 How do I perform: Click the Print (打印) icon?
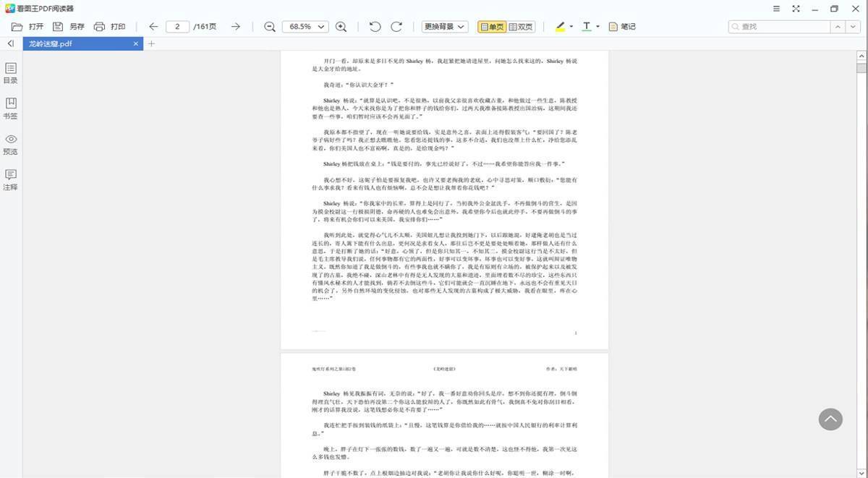(x=99, y=27)
